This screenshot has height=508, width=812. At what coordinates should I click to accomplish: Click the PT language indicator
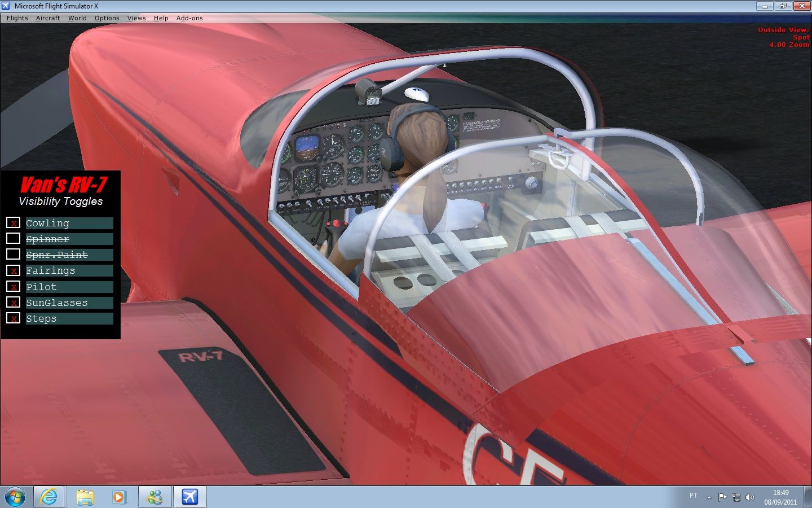(x=694, y=496)
